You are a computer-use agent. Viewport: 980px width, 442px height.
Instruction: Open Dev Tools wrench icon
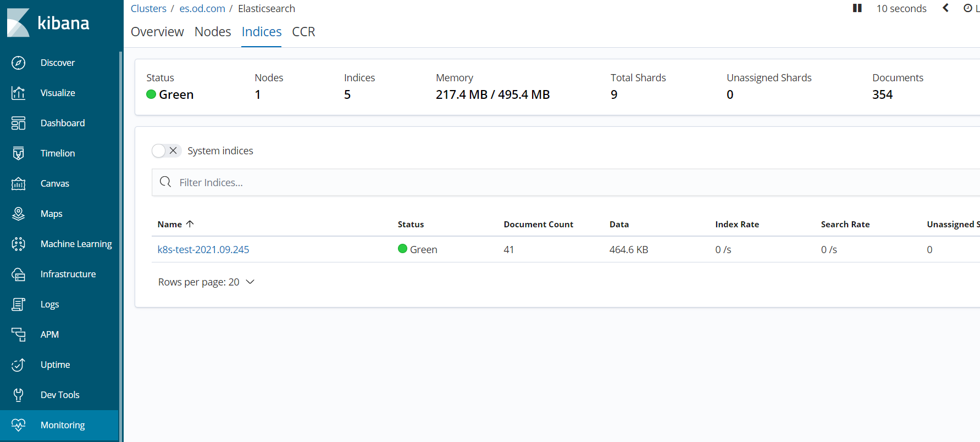[18, 395]
